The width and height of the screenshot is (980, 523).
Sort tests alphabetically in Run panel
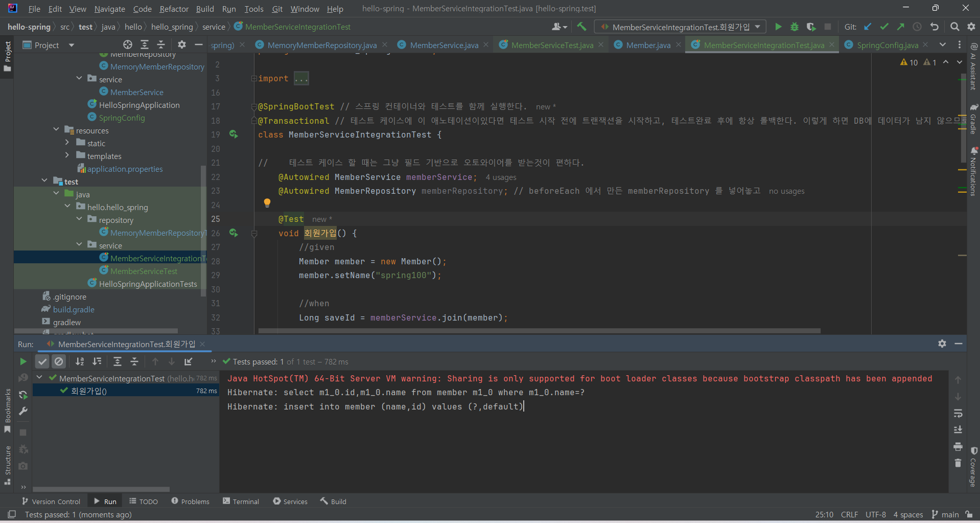pyautogui.click(x=80, y=361)
